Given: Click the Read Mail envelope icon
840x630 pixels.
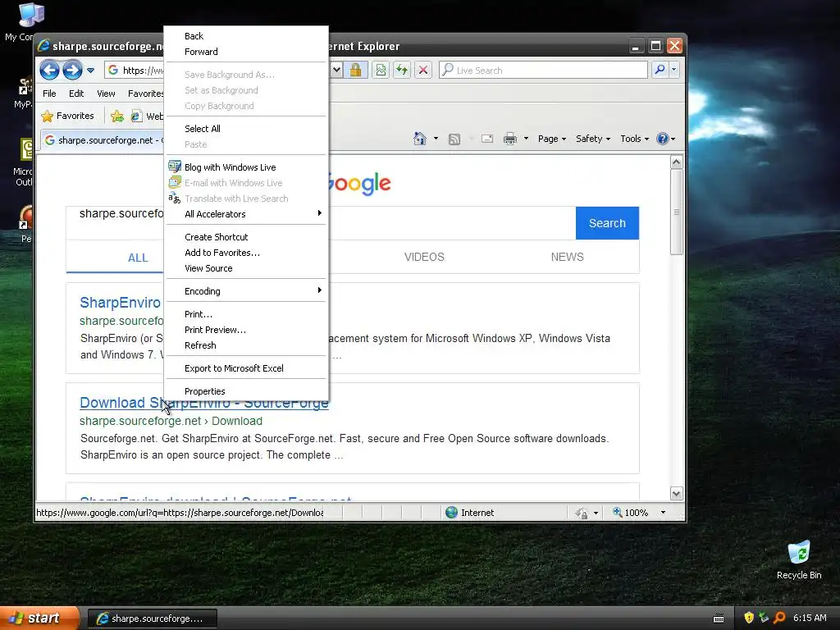Looking at the screenshot, I should click(487, 139).
